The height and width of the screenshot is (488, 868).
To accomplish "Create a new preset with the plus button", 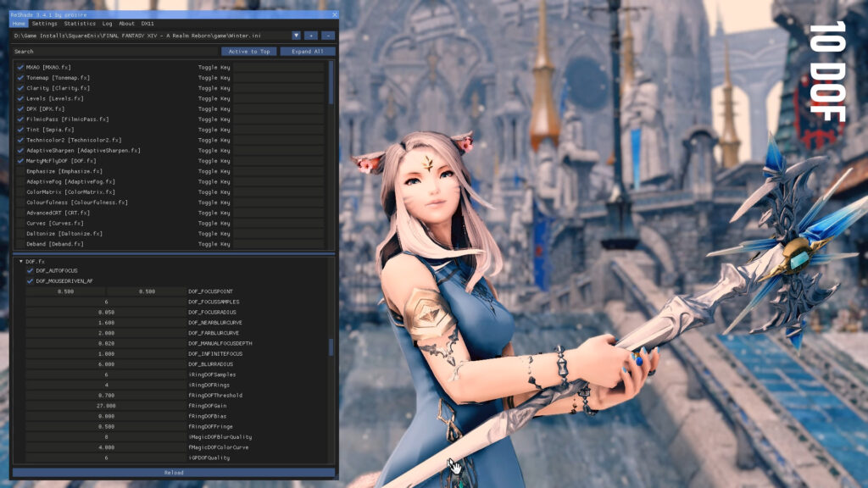I will (x=310, y=36).
